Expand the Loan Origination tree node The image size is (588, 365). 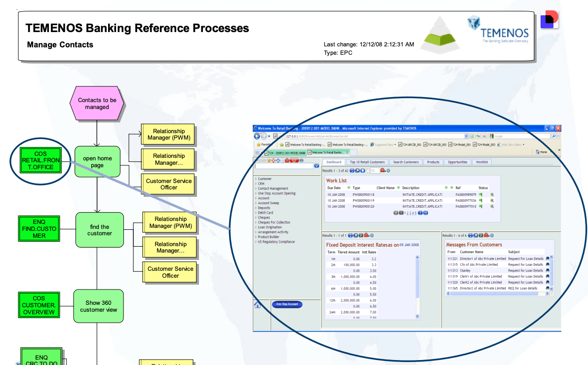[x=256, y=227]
